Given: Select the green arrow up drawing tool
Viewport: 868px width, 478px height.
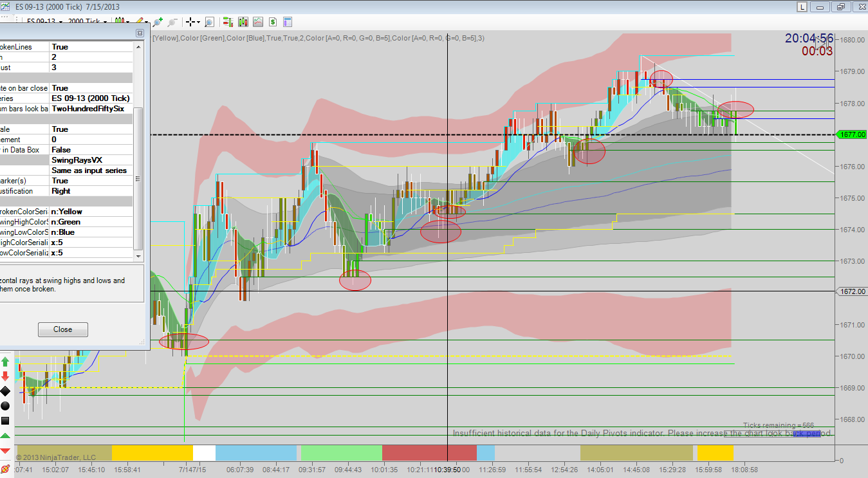Looking at the screenshot, I should pyautogui.click(x=5, y=361).
